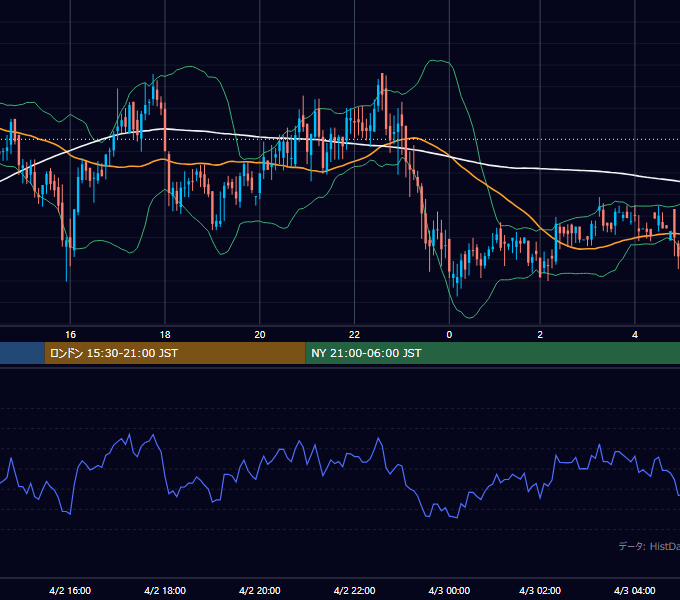
Task: Click the 4/3 00:00 date label
Action: coord(449,590)
